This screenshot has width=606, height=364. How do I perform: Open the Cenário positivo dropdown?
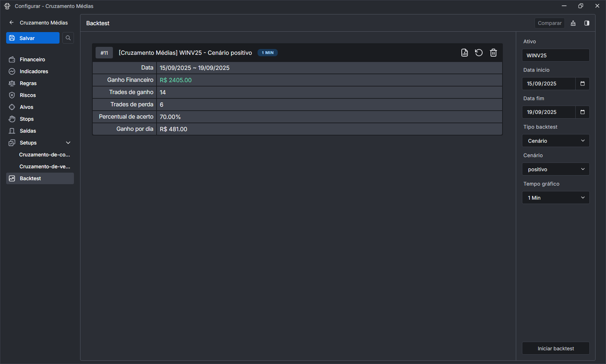tap(555, 169)
